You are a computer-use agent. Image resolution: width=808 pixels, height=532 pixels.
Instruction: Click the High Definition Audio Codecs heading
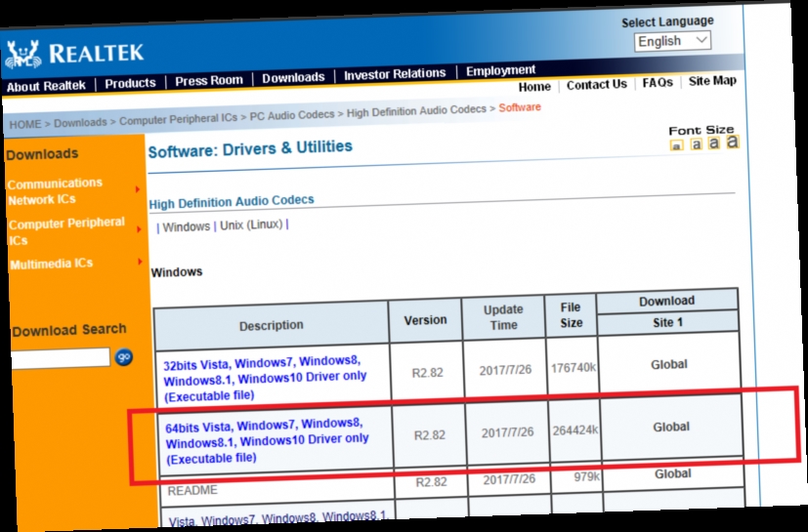click(x=232, y=202)
